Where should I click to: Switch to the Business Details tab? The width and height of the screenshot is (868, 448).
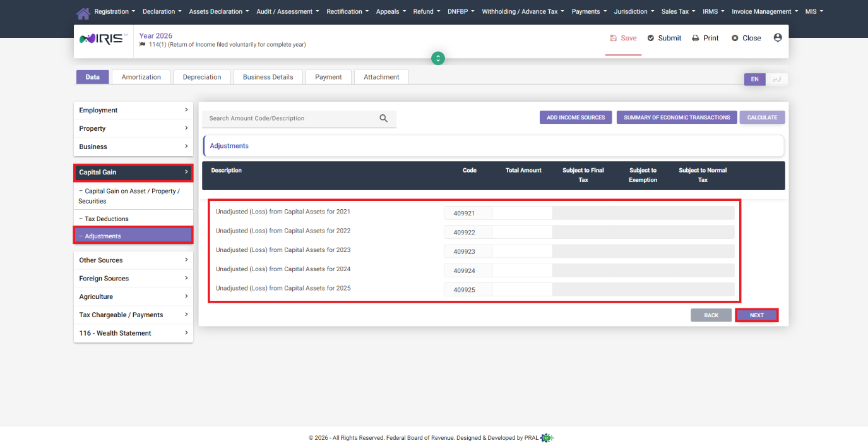pyautogui.click(x=268, y=77)
